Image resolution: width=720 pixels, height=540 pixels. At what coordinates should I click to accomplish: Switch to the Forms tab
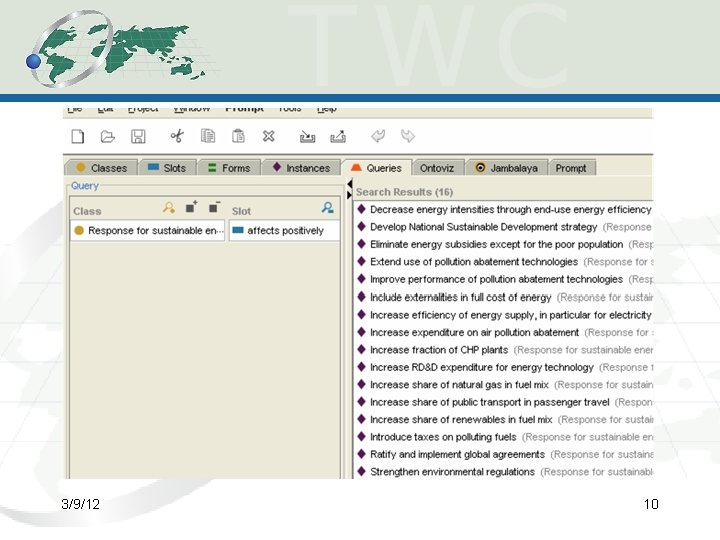coord(229,168)
